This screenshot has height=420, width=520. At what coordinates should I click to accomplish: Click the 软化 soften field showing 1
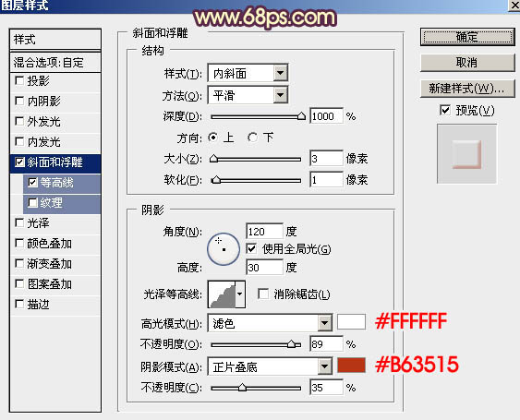pyautogui.click(x=326, y=180)
